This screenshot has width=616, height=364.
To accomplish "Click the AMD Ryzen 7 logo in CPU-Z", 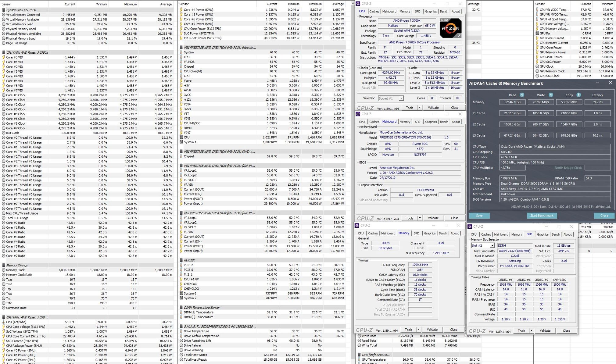I will tap(450, 28).
